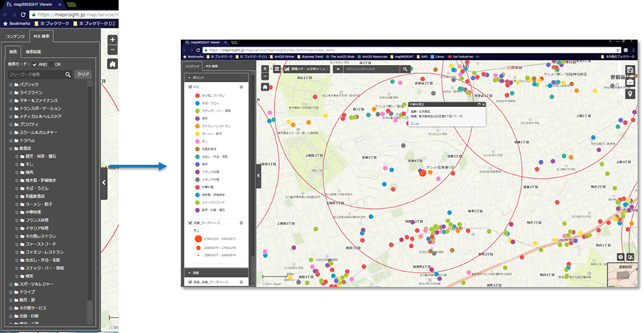Collapse side panel with the left arrow handle

click(103, 182)
